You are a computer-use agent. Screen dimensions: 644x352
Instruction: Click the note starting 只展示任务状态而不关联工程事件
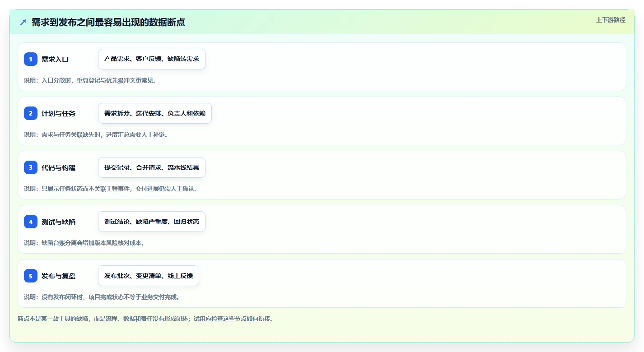coord(111,189)
